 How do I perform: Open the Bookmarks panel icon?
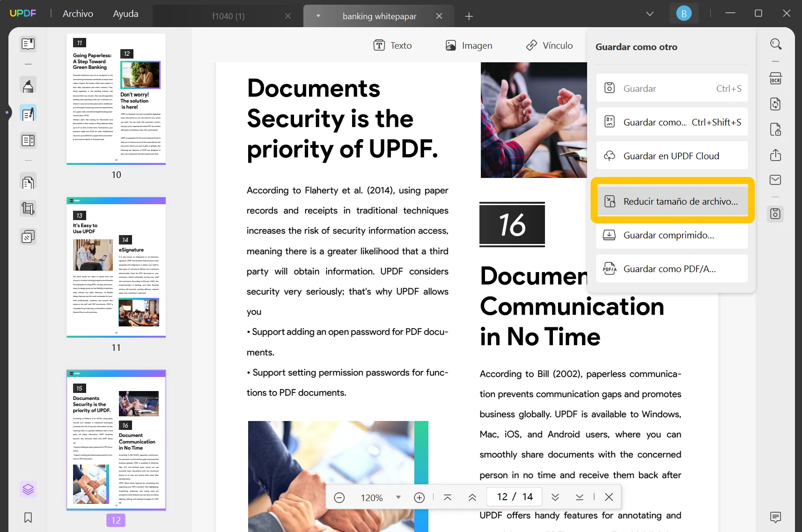(x=28, y=517)
